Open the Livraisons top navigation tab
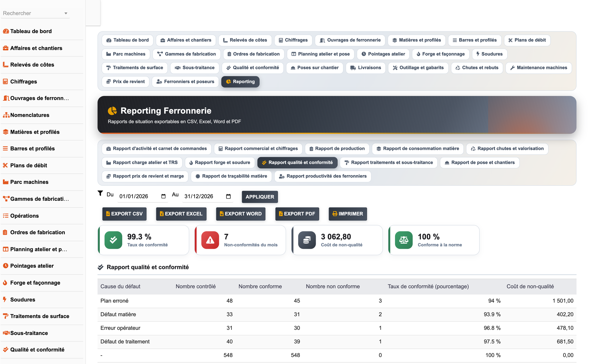Screen dimensions: 589x364 pos(366,68)
